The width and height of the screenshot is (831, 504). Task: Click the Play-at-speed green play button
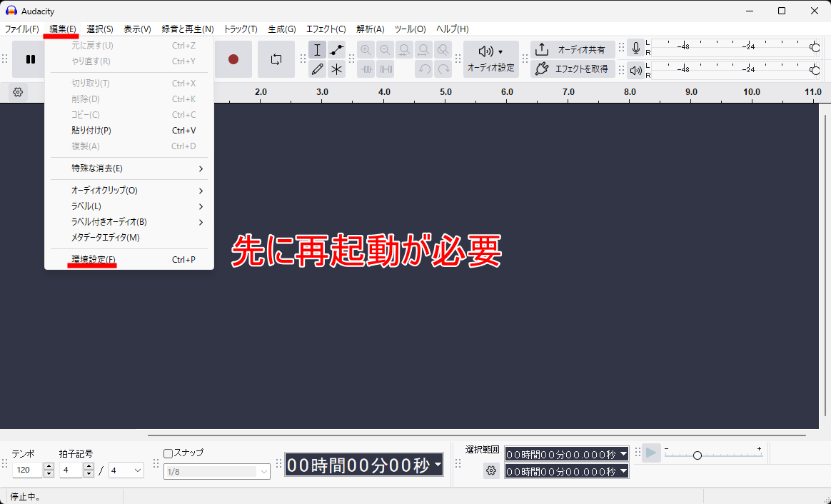point(651,453)
